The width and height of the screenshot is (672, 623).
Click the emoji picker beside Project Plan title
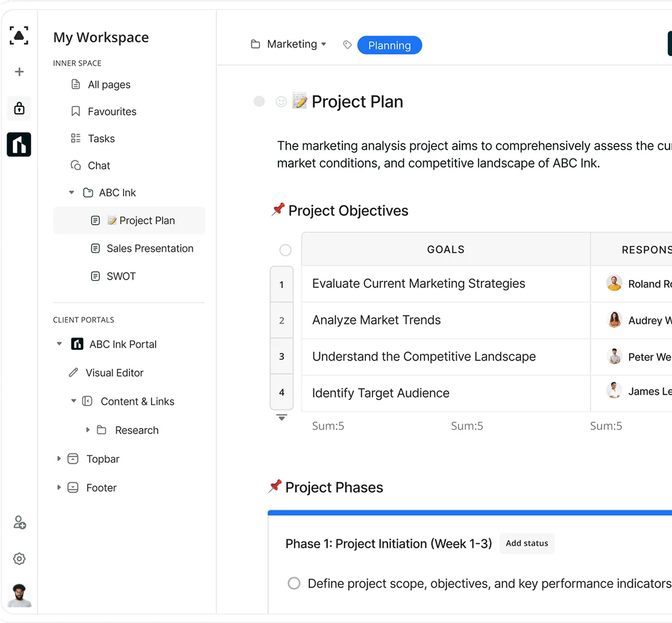281,102
